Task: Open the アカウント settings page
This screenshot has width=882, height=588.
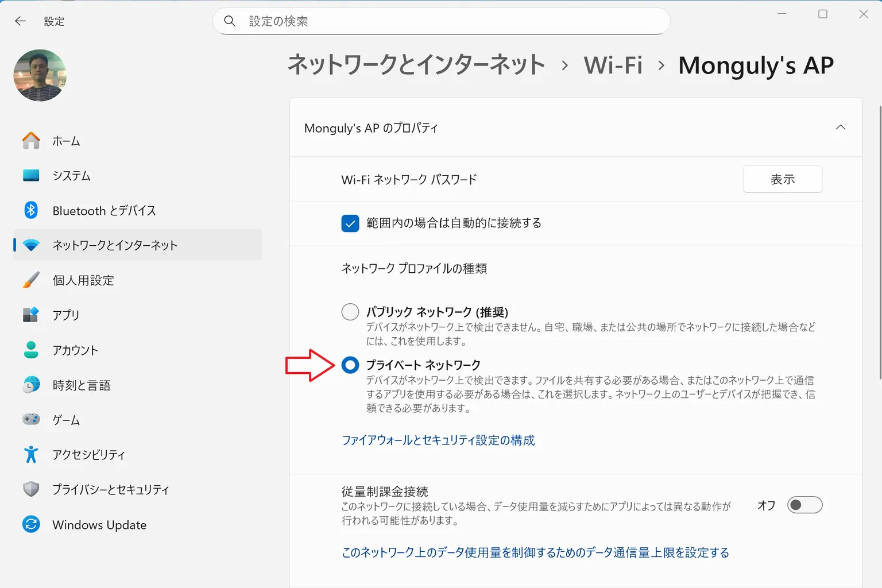Action: click(x=138, y=350)
